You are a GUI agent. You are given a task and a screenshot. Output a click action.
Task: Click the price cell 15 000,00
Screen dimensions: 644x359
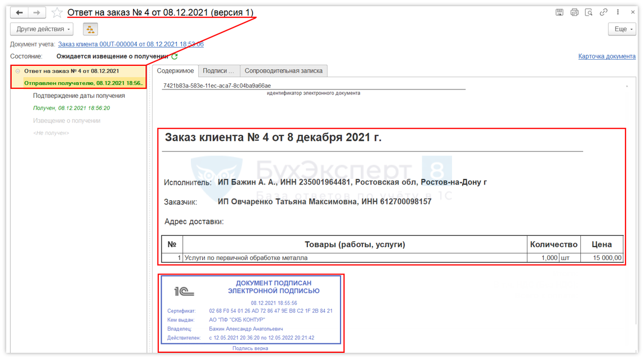coord(602,258)
